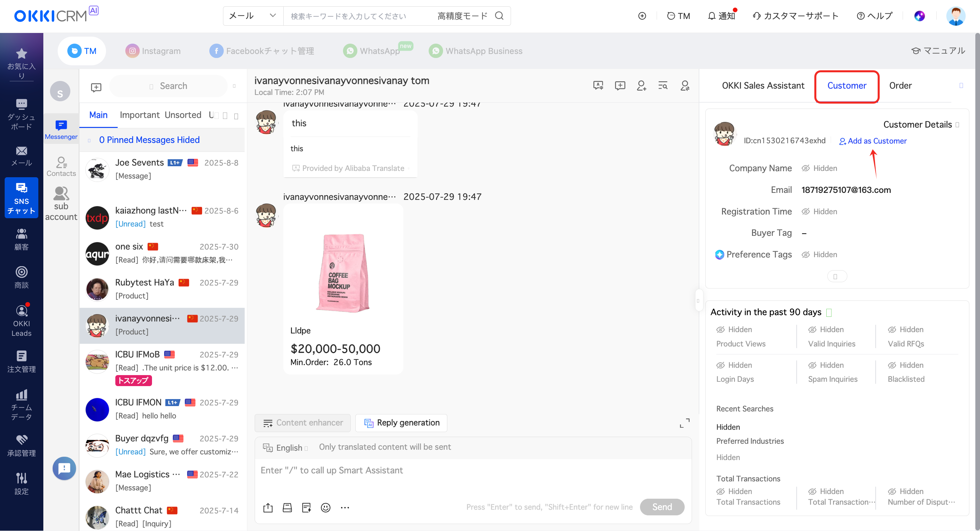
Task: Click the translate chat icon in header
Action: pos(598,86)
